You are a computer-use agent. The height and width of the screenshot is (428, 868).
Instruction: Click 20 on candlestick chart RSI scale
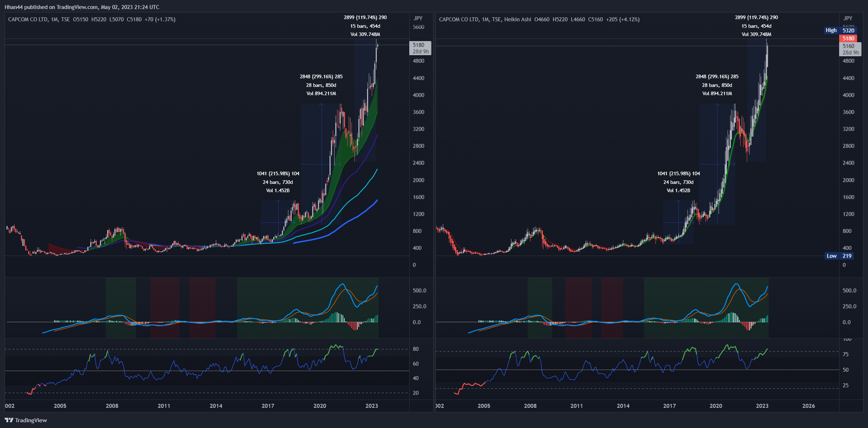[416, 393]
